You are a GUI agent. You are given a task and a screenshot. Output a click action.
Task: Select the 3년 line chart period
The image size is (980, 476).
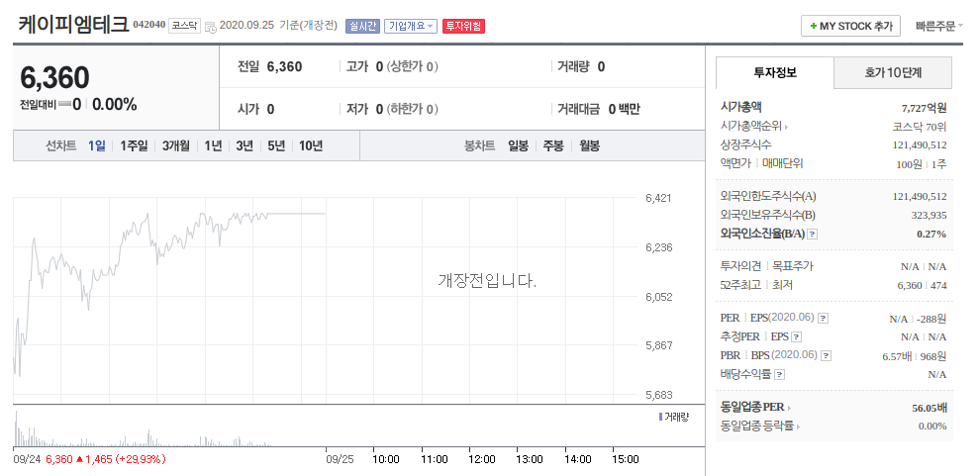[245, 146]
